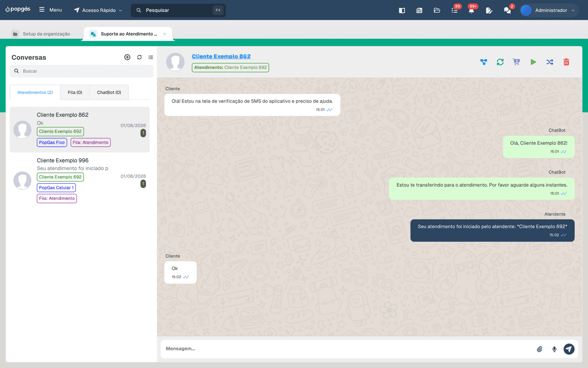Expand the Administrador user menu
The width and height of the screenshot is (588, 368).
tap(549, 10)
